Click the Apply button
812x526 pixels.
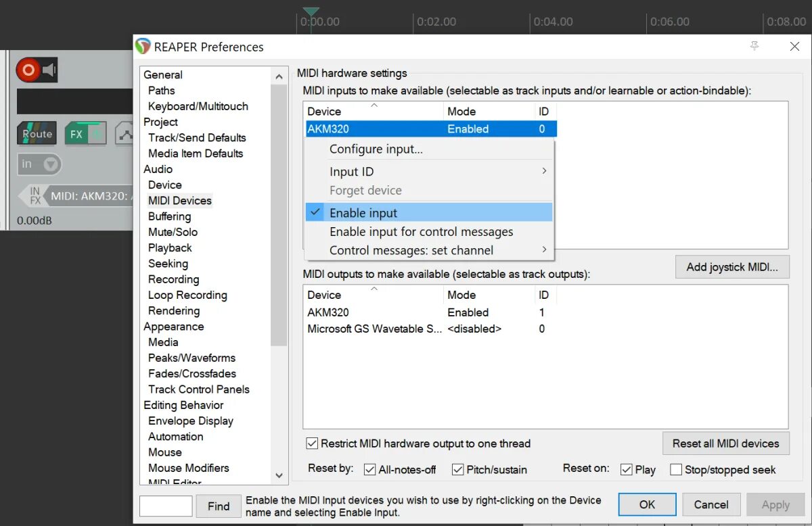[775, 504]
